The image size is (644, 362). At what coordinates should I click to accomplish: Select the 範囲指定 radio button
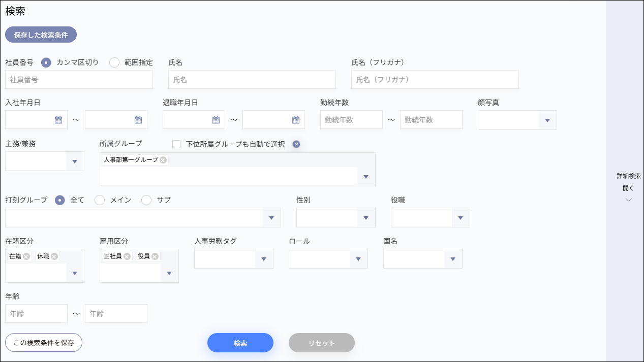[x=114, y=62]
